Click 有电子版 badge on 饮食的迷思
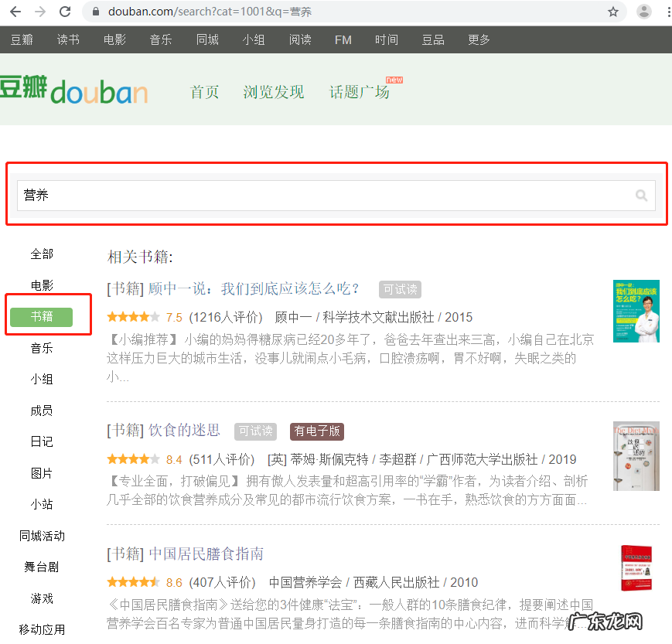Viewport: 672px width, 644px height. click(x=317, y=431)
